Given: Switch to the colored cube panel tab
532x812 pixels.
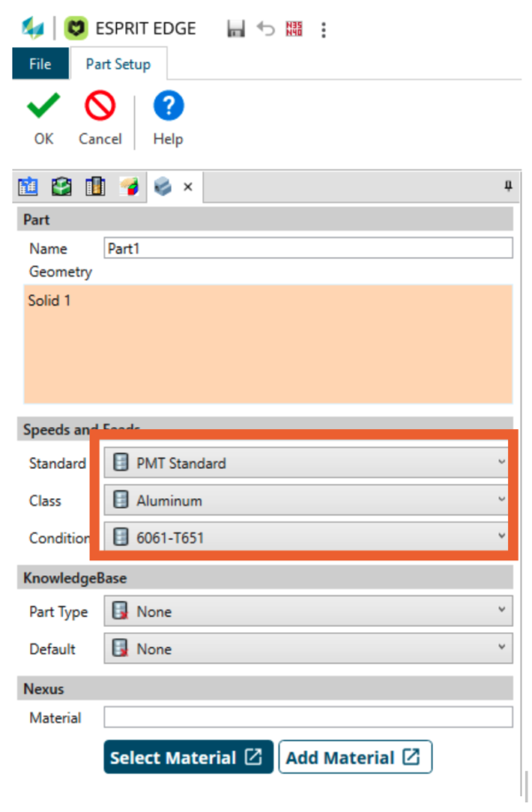Looking at the screenshot, I should (129, 187).
